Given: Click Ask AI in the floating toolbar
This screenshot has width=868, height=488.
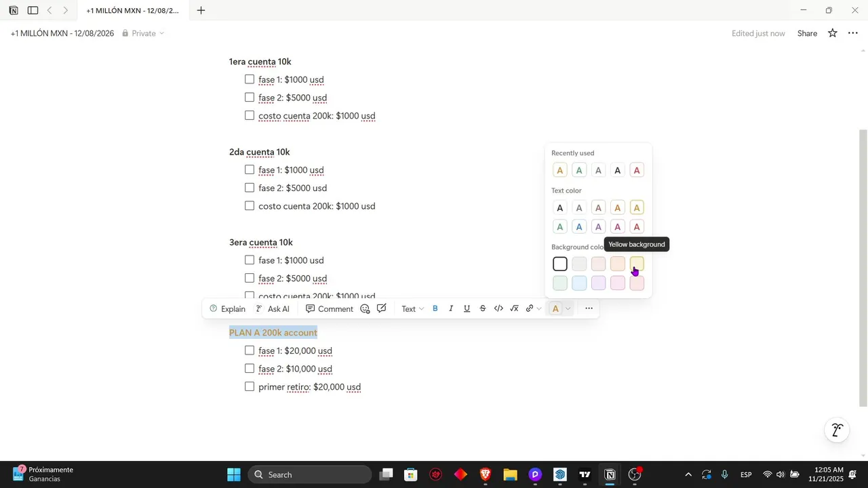Looking at the screenshot, I should [x=273, y=308].
